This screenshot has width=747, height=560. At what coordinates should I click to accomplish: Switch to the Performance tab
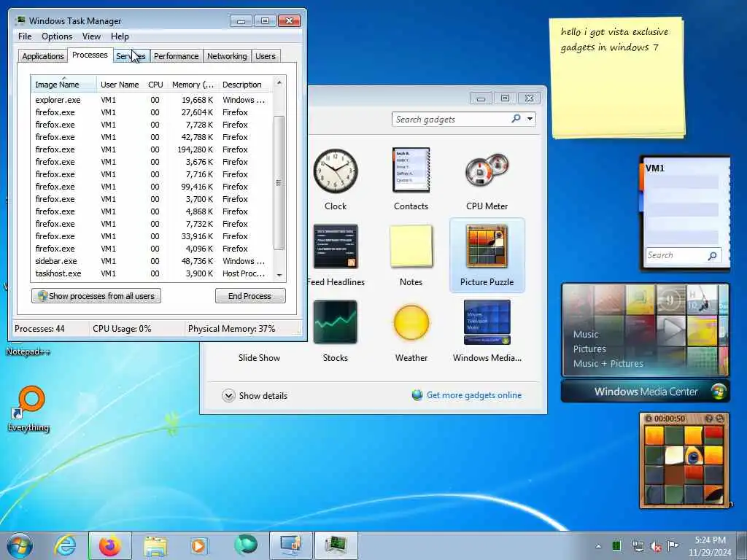pos(177,56)
